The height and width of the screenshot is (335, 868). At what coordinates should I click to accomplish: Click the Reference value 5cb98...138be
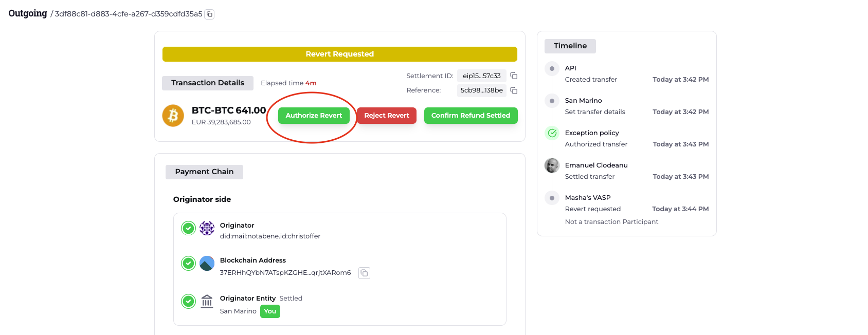click(x=482, y=90)
